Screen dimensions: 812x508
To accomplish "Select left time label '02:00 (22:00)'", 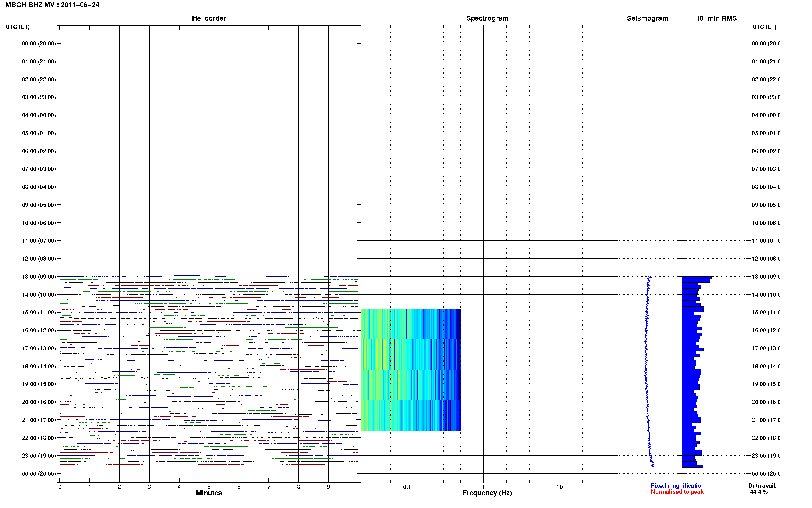I will coord(39,79).
